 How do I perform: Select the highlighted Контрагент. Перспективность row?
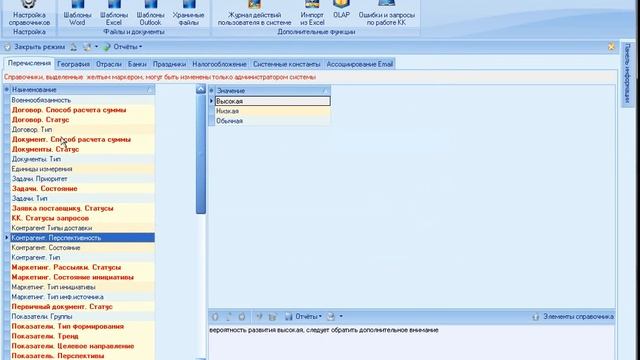pyautogui.click(x=82, y=238)
